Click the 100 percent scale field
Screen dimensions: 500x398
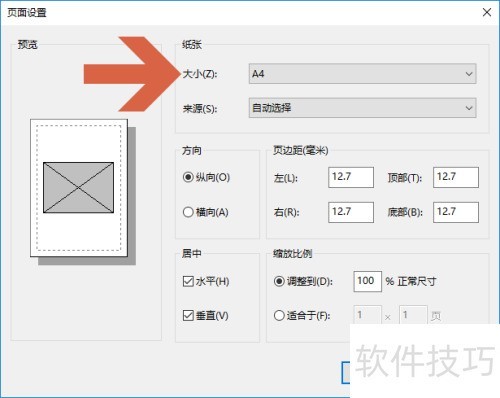coord(367,281)
